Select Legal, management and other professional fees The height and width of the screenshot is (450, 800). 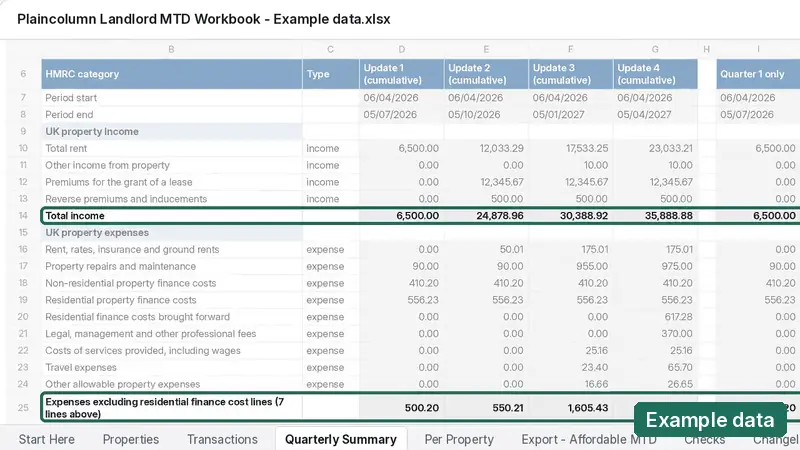[x=171, y=333]
